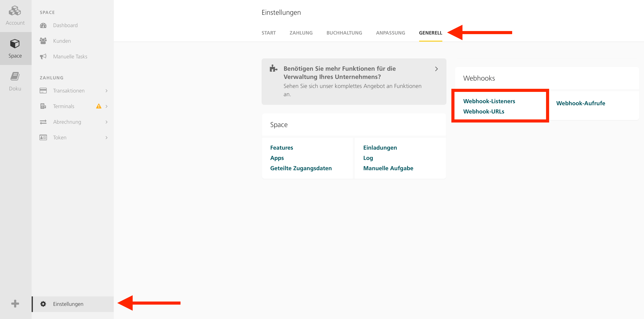This screenshot has width=644, height=319.
Task: Click the plus icon at sidebar bottom
Action: [x=15, y=304]
